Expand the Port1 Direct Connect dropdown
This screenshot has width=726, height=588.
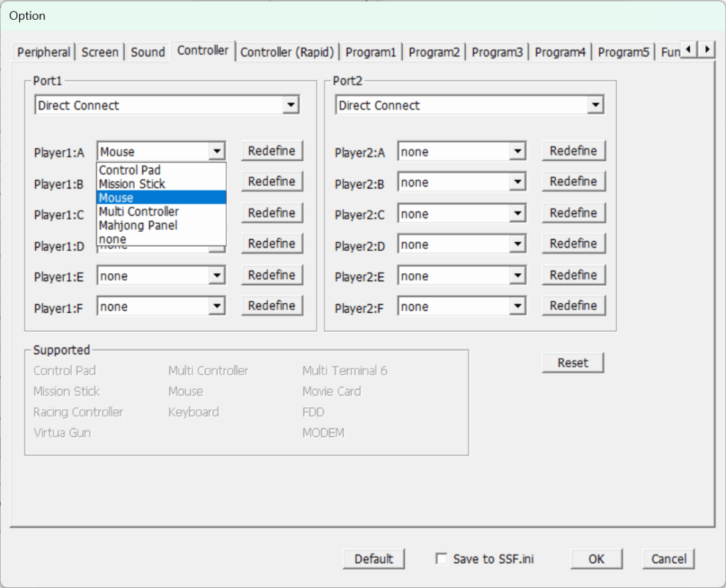[x=290, y=106]
